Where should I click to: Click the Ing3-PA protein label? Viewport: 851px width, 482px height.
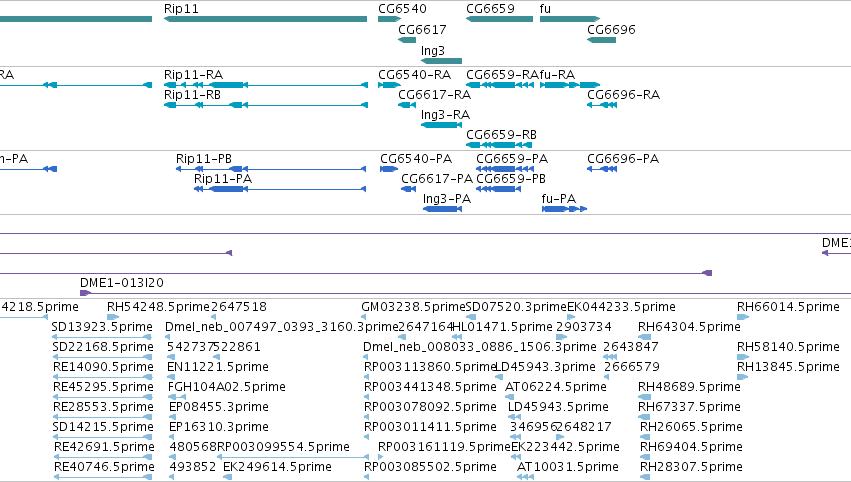(447, 199)
